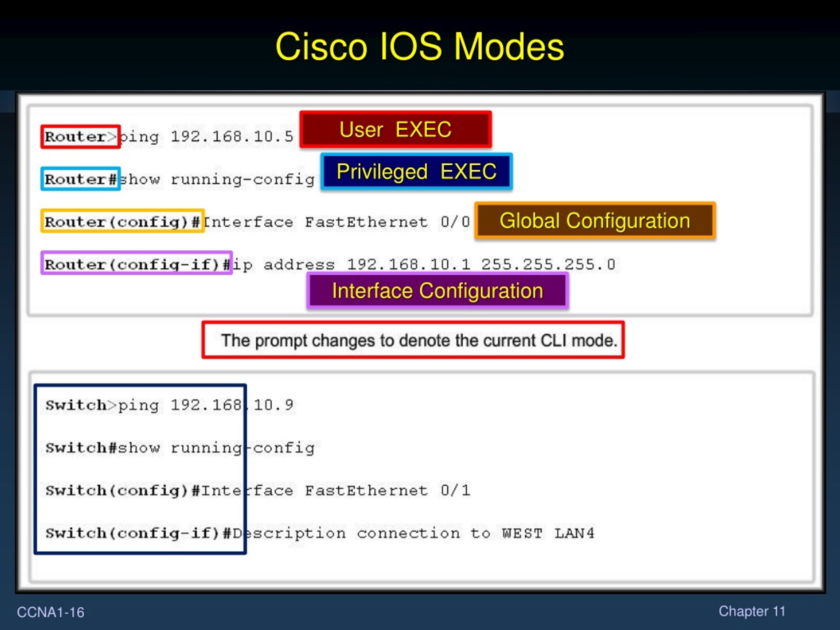Click 'ip address 192.168.10.1 255.255.255.0' text
840x630 pixels.
click(424, 264)
